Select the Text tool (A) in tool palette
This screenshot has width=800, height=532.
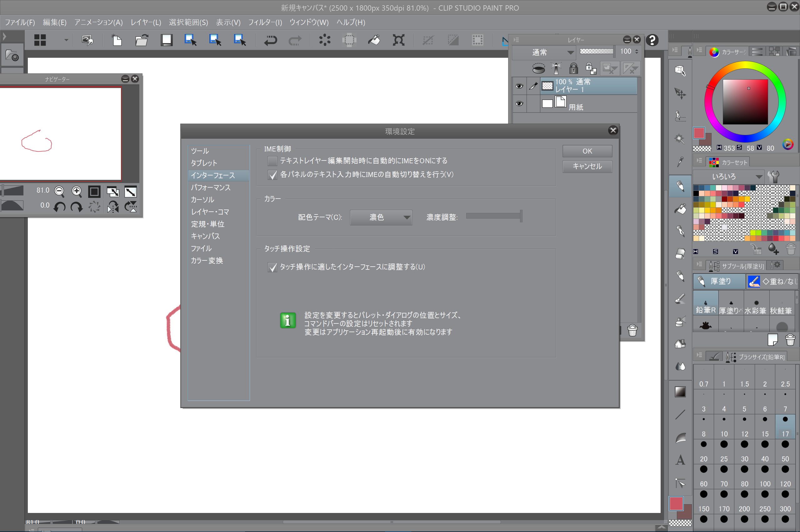coord(680,460)
